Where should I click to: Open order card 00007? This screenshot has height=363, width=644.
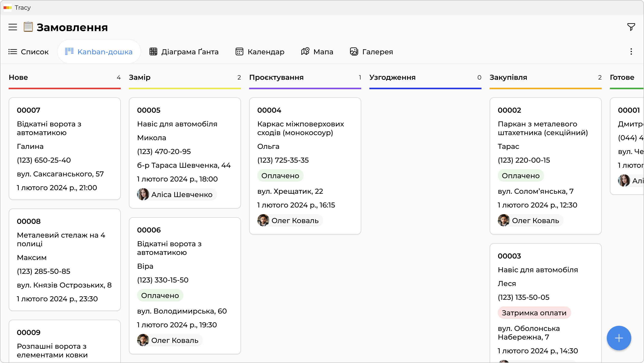[x=65, y=148]
